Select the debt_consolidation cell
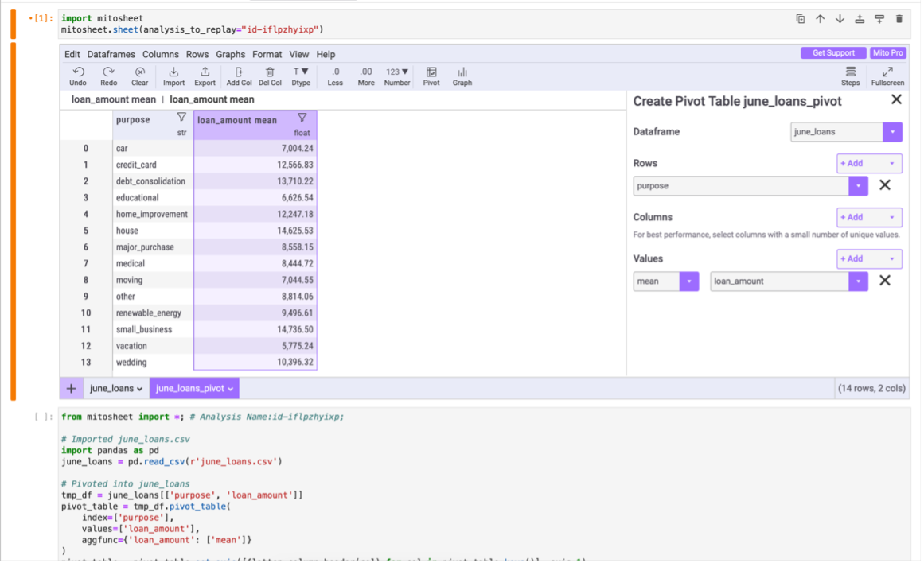The image size is (924, 563). (x=151, y=181)
